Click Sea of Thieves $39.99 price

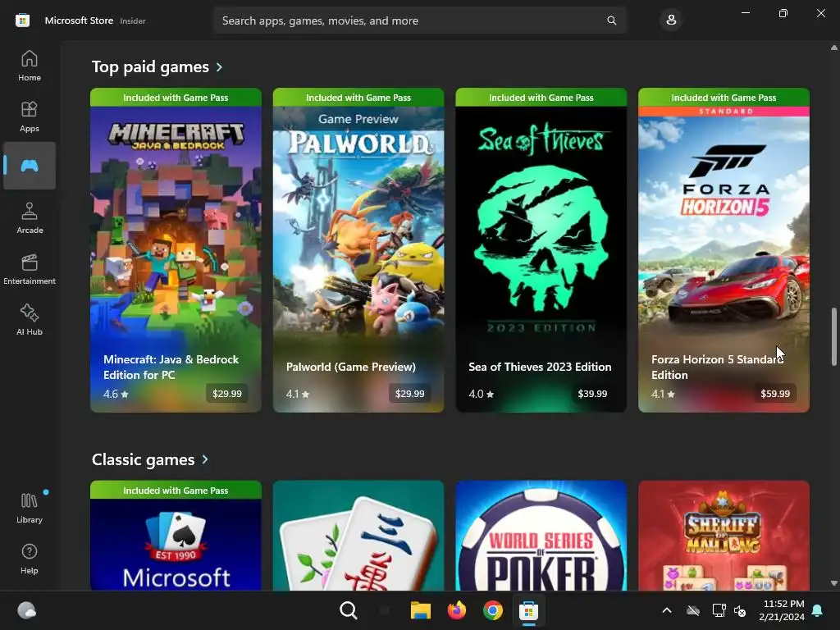click(x=592, y=394)
